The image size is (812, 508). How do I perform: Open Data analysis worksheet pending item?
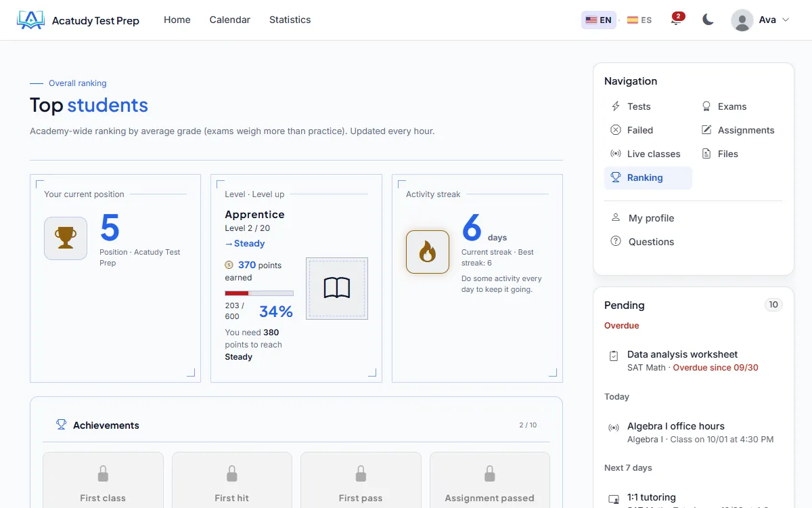[694, 360]
